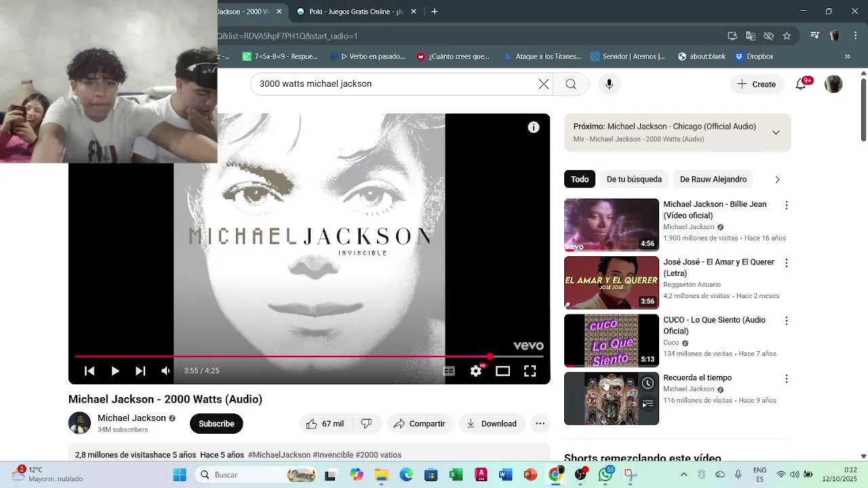Add 'Recuerda el tiempo' to Watch Later
Image resolution: width=868 pixels, height=488 pixels.
648,384
